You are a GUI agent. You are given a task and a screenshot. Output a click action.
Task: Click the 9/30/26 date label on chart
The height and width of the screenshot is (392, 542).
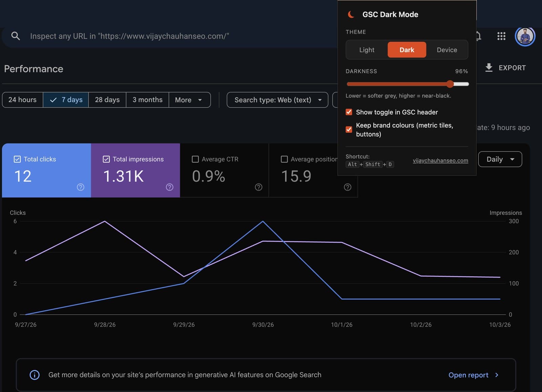coord(263,325)
